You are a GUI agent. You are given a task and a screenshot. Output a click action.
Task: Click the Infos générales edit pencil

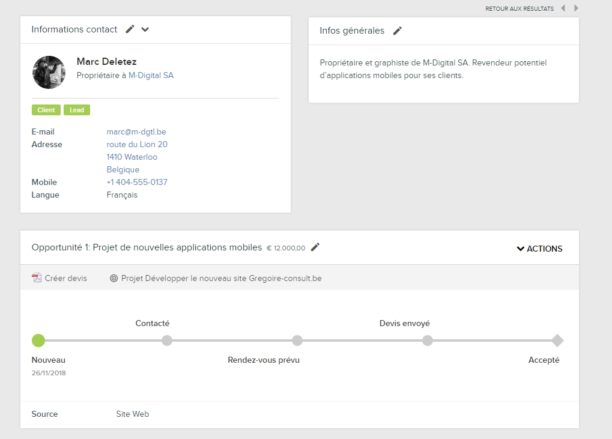coord(397,31)
